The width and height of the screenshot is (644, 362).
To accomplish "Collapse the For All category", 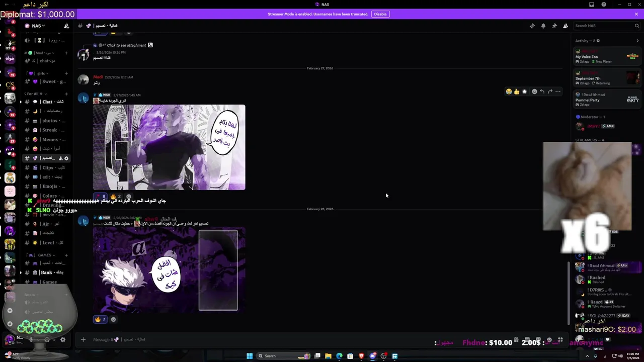I will (35, 94).
